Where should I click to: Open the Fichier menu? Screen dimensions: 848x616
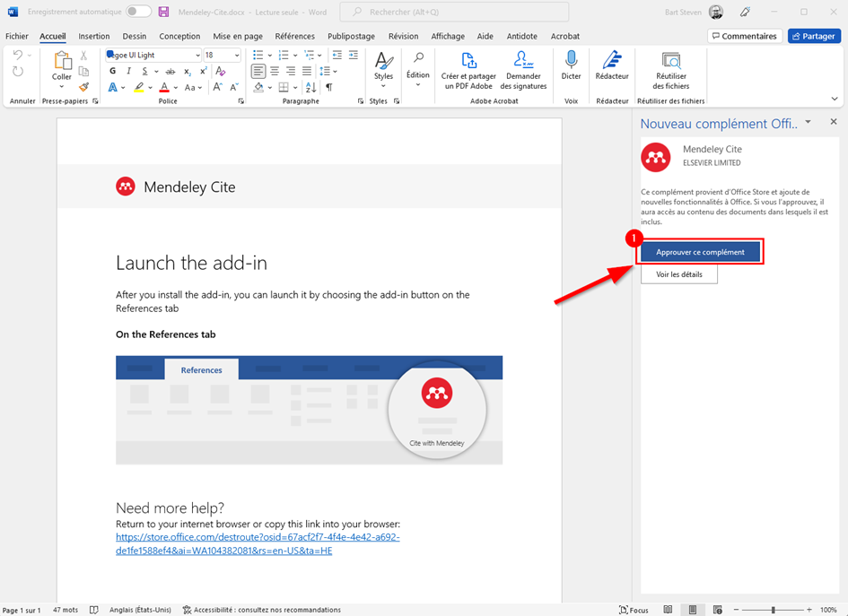[17, 36]
